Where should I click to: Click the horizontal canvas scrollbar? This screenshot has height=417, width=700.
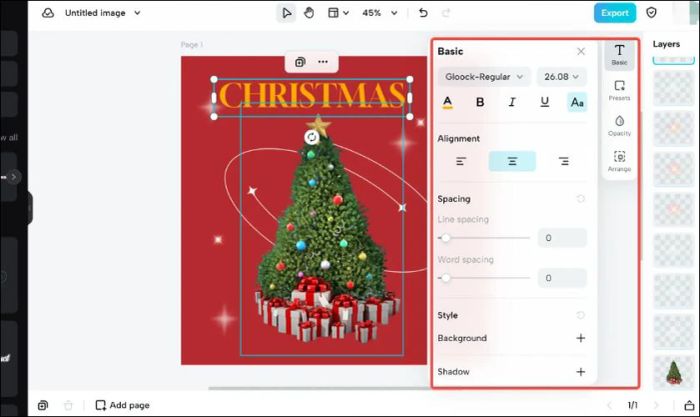point(319,388)
